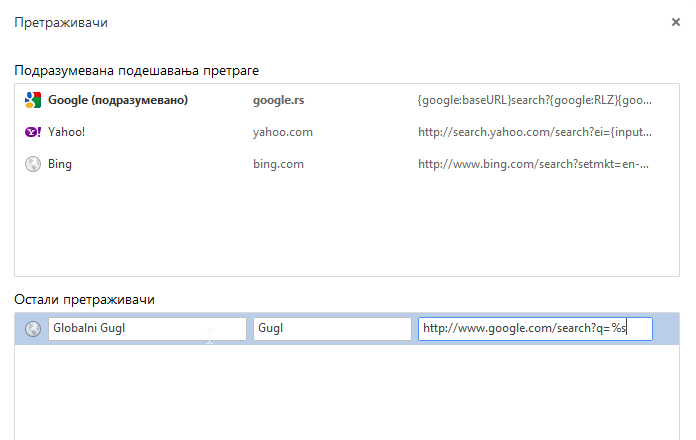Click the Подразумевана подешавања претраге heading

pos(136,71)
